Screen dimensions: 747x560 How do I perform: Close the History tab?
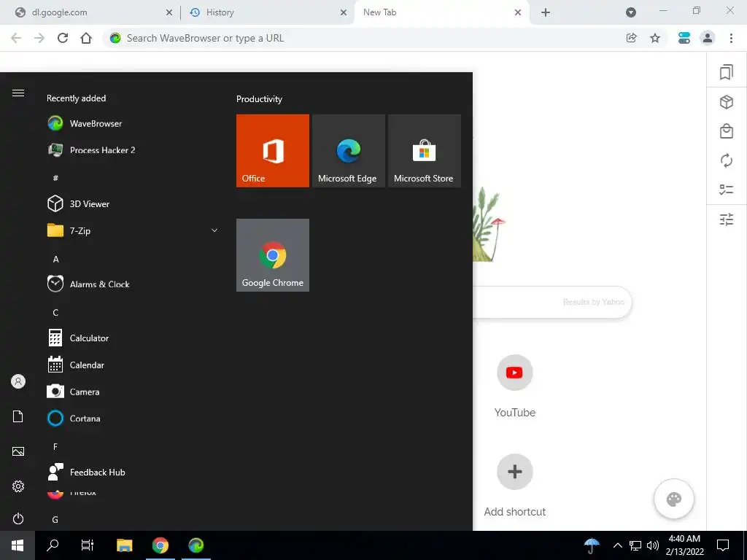click(x=344, y=13)
